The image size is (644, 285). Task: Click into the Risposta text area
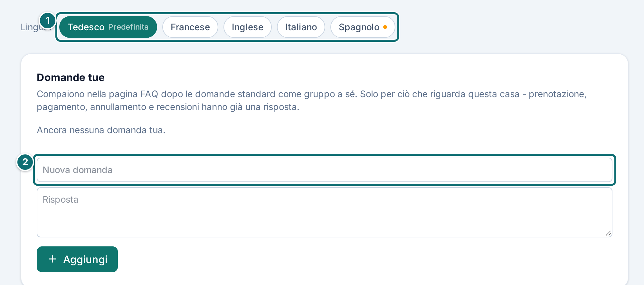[325, 212]
